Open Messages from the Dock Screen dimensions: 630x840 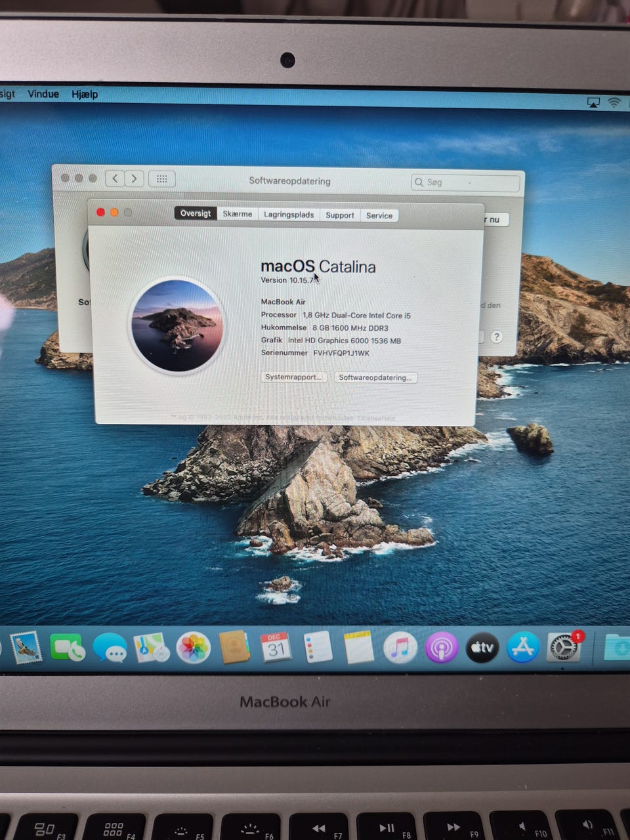(x=110, y=649)
